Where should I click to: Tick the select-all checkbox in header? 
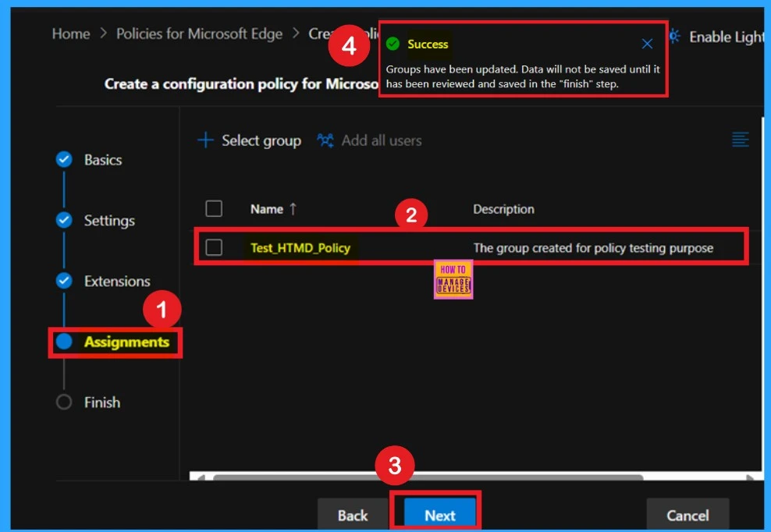point(214,208)
